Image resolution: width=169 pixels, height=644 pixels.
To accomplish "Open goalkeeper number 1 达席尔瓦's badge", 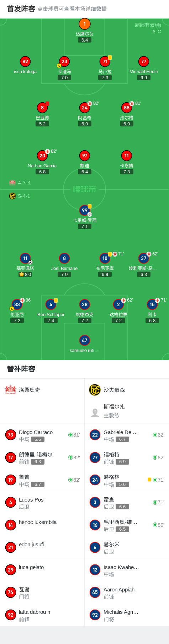I will (85, 24).
